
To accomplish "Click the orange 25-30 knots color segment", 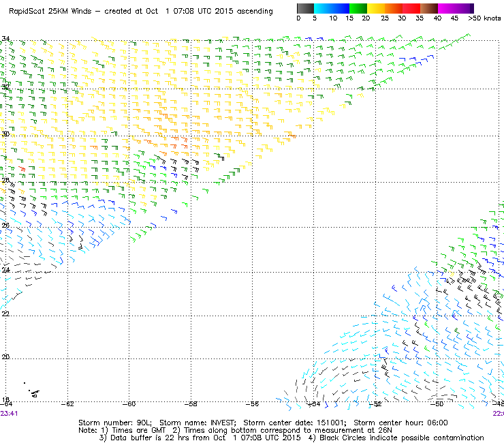I will coord(394,8).
